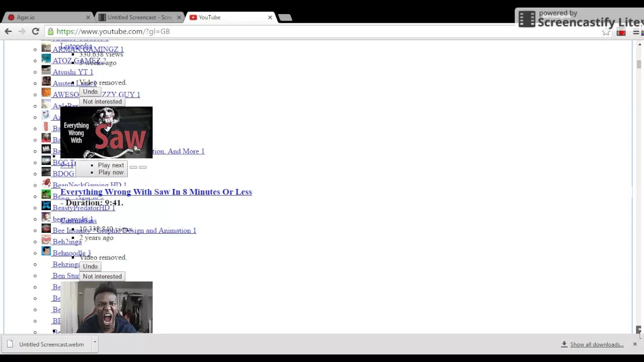Click the Screencastify extension icon in the toolbar
Viewport: 644px width, 362px height.
pyautogui.click(x=621, y=32)
